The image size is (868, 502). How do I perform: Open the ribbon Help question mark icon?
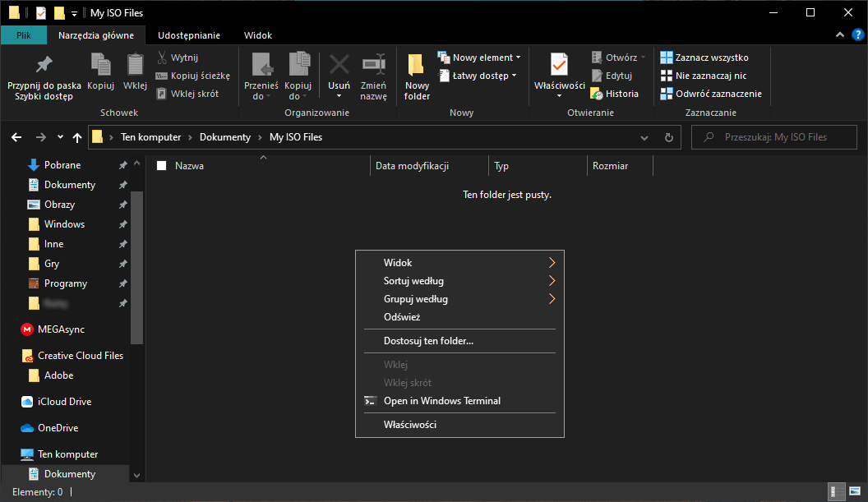point(856,35)
